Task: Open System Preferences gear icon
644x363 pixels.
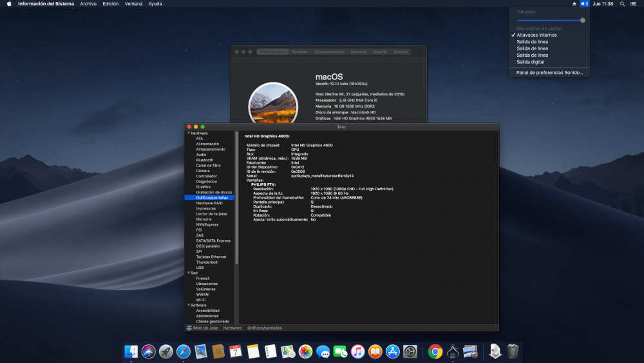Action: (x=410, y=351)
